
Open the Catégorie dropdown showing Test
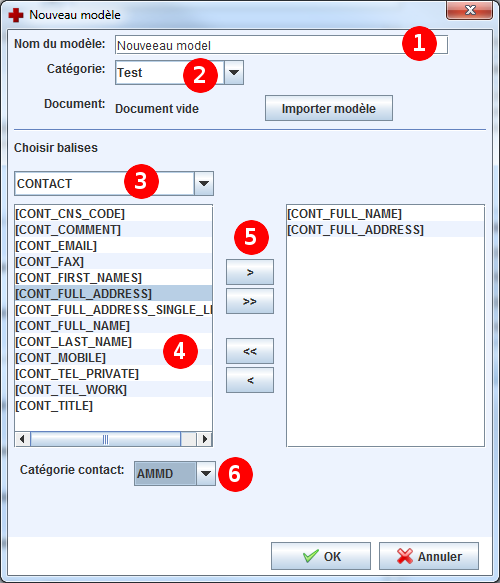click(234, 73)
